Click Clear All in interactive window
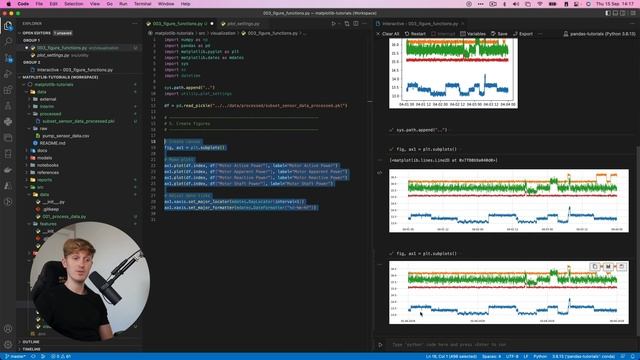The width and height of the screenshot is (640, 360). click(x=387, y=34)
